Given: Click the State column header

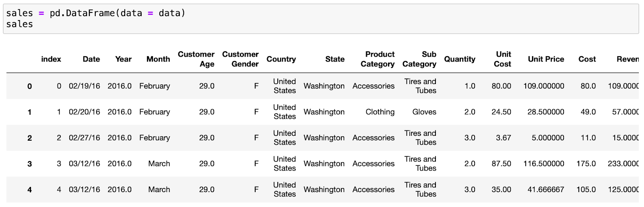Looking at the screenshot, I should pyautogui.click(x=335, y=59).
